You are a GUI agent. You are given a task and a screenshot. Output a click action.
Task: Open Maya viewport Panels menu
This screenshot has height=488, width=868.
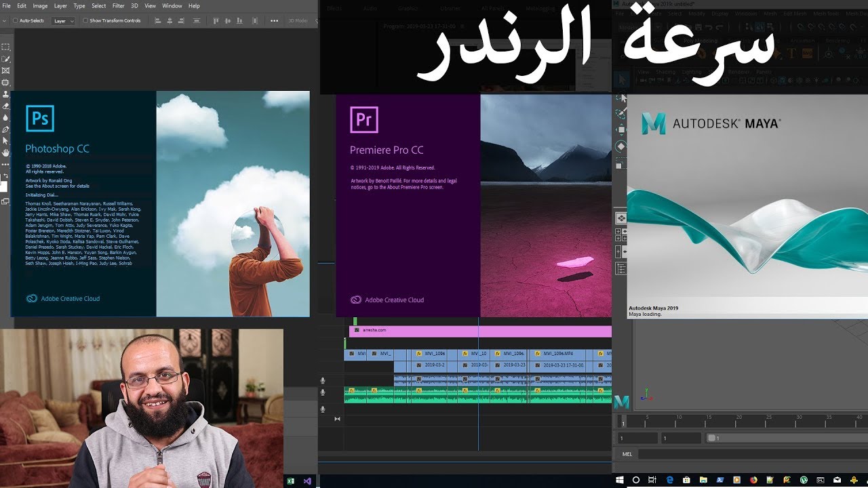click(764, 72)
